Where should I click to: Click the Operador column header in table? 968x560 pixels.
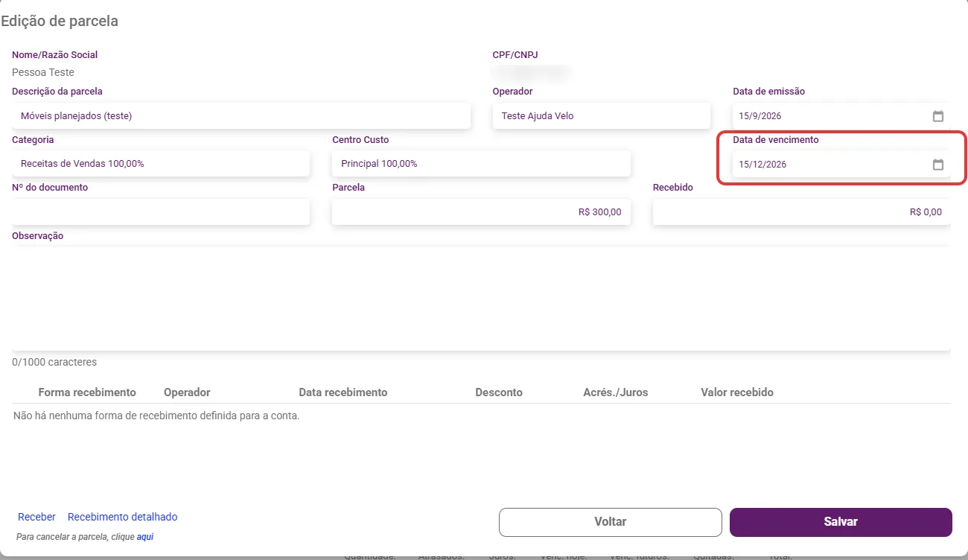tap(187, 392)
